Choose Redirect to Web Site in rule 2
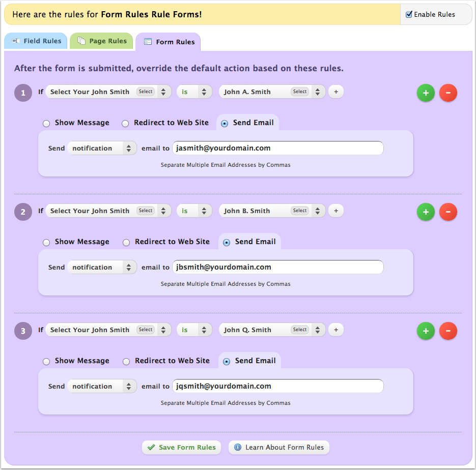 126,242
